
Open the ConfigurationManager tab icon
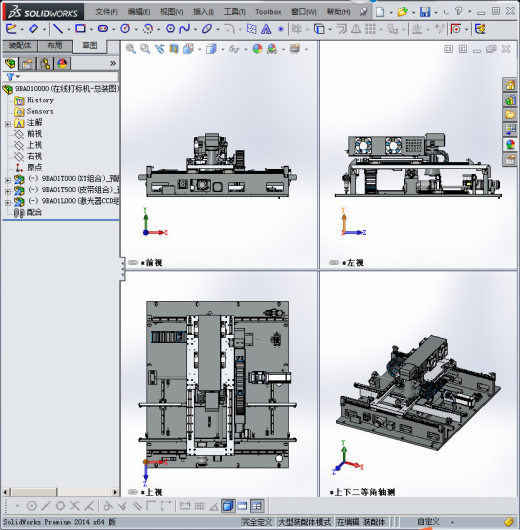click(x=45, y=64)
